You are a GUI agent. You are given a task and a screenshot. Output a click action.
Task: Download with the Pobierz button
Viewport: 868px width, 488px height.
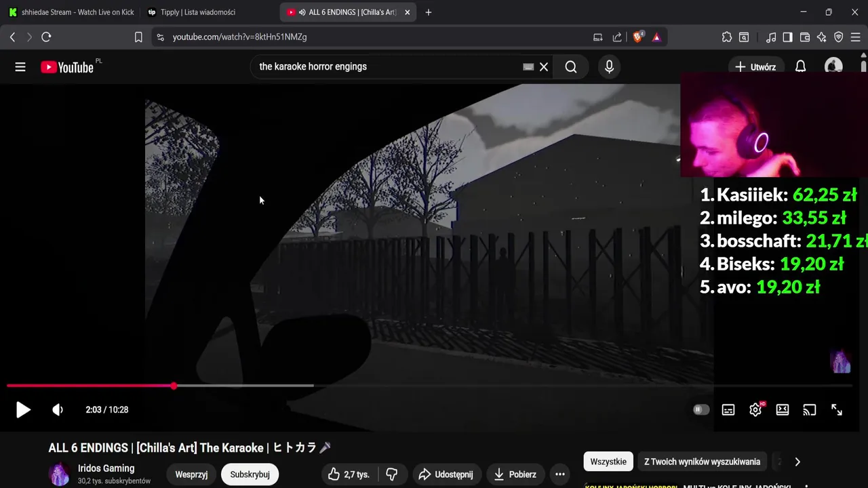(x=515, y=474)
